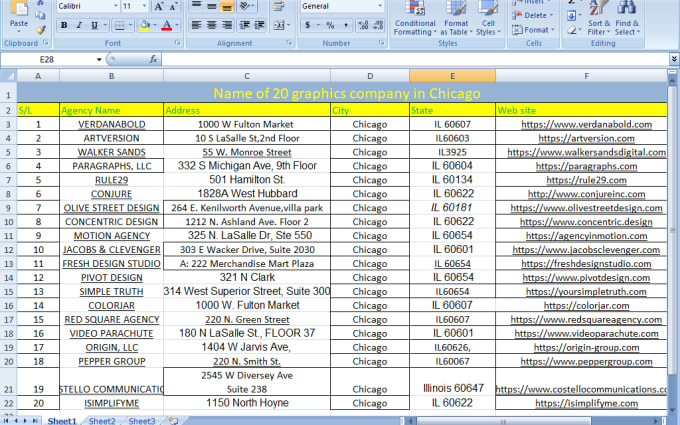
Task: Toggle Middle Align
Action: (x=211, y=6)
